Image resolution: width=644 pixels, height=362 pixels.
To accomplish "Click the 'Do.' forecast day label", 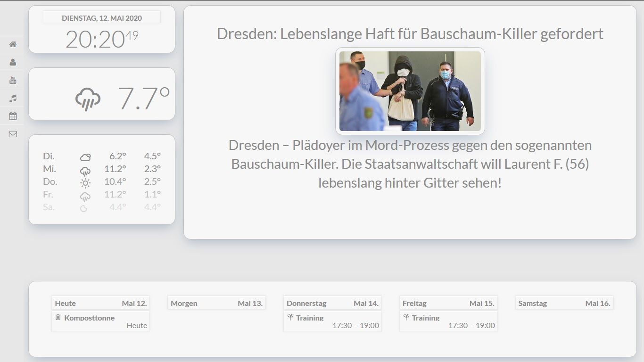I will (x=50, y=181).
